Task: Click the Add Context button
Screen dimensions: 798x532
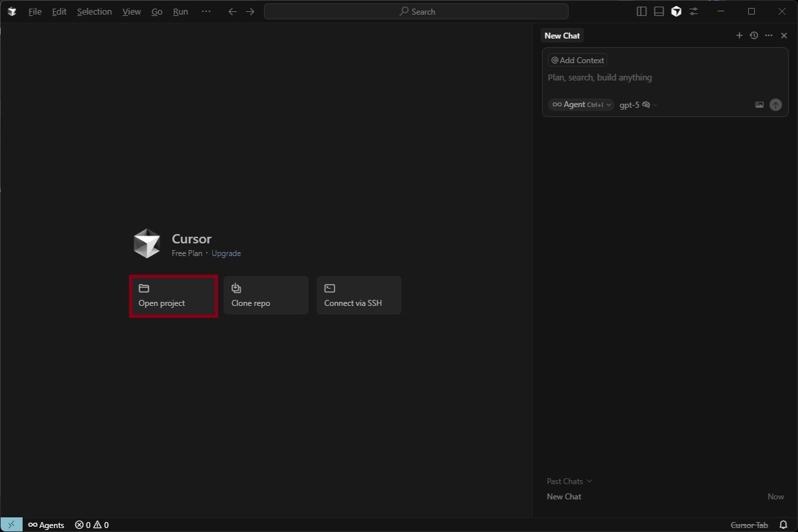Action: coord(578,60)
